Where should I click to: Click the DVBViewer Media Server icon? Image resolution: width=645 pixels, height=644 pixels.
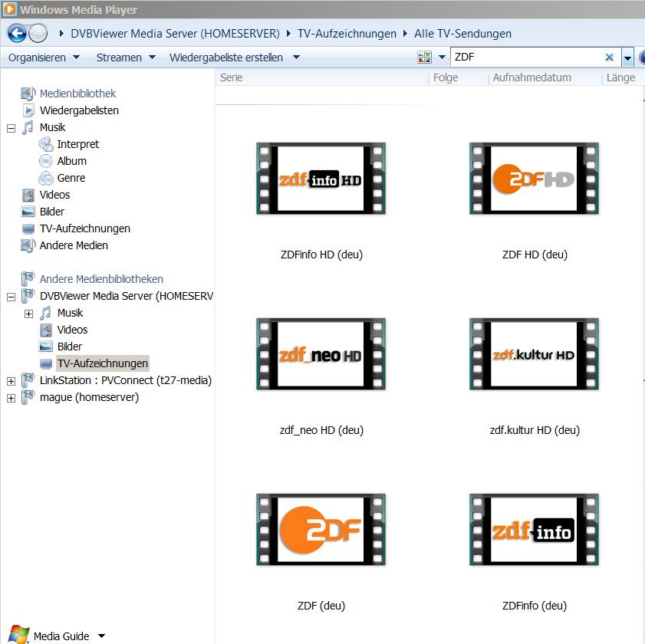28,296
